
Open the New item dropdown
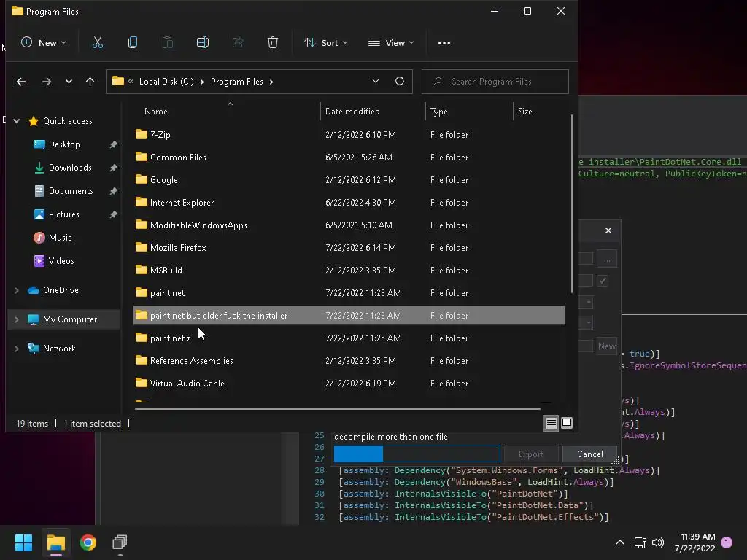(44, 43)
